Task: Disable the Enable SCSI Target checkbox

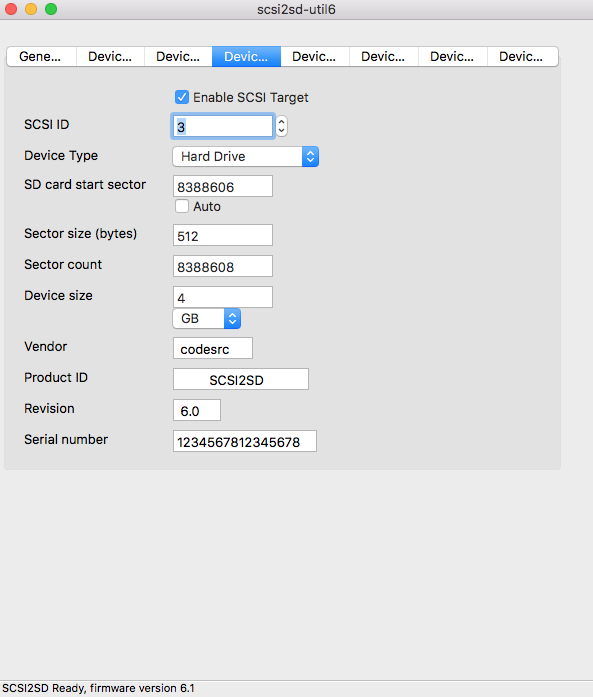Action: tap(182, 97)
